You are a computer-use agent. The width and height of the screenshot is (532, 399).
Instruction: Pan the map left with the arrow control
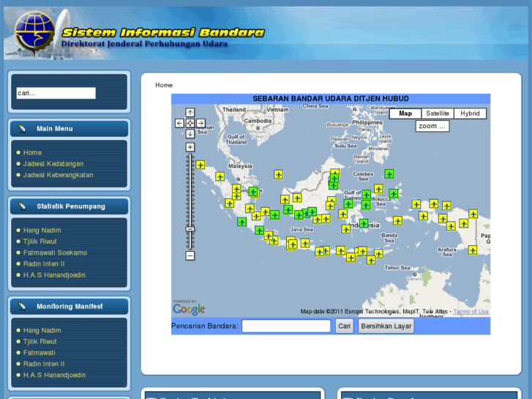(x=179, y=123)
